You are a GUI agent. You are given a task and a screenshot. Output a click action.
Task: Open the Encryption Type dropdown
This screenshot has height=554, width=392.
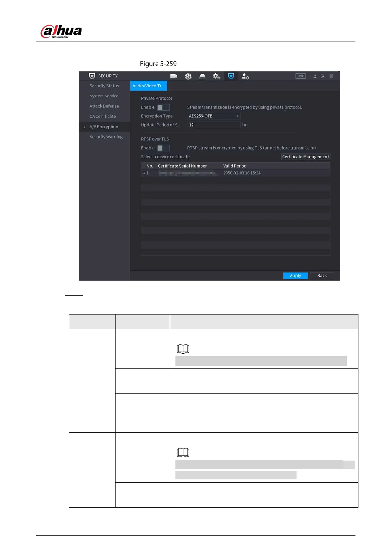click(x=214, y=116)
